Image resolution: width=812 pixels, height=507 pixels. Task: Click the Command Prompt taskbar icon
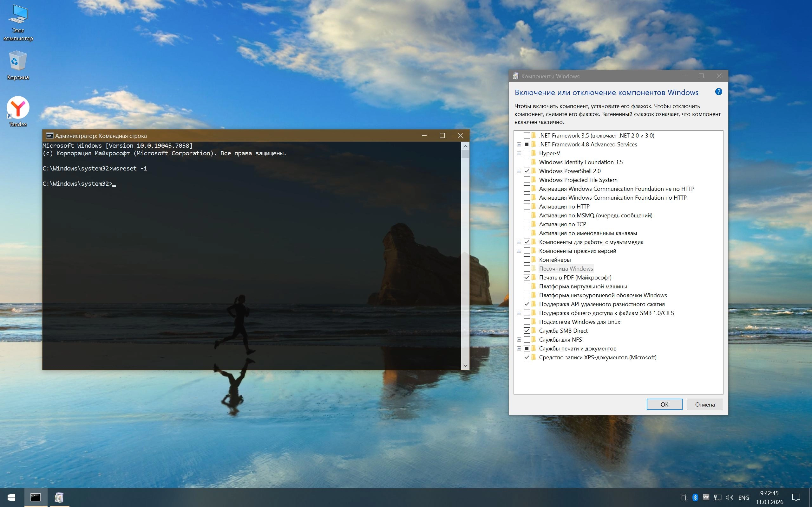(36, 497)
